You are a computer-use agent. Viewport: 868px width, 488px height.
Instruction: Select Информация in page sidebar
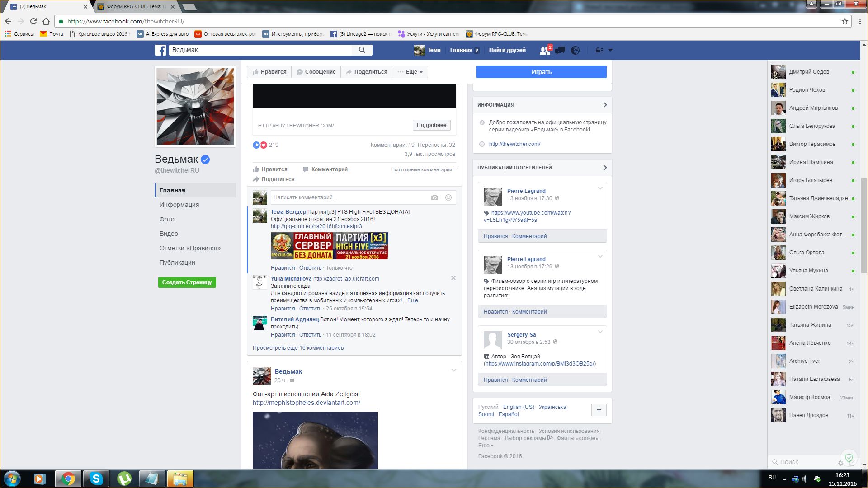[195, 205]
